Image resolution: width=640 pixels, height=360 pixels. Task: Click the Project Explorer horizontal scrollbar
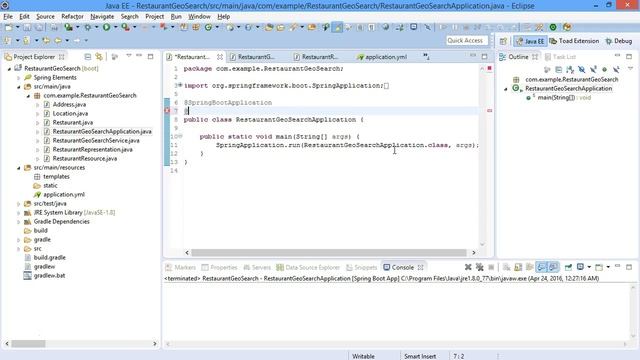click(28, 344)
